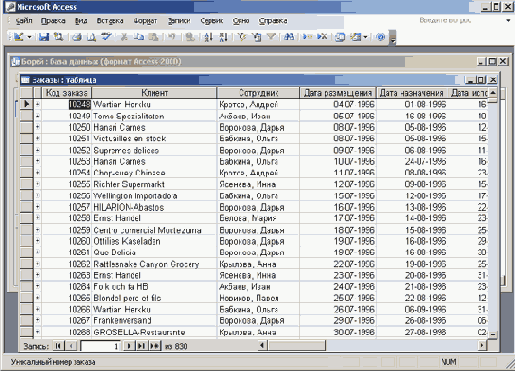Click the Paste toolbar icon
Image resolution: width=515 pixels, height=371 pixels.
(153, 37)
